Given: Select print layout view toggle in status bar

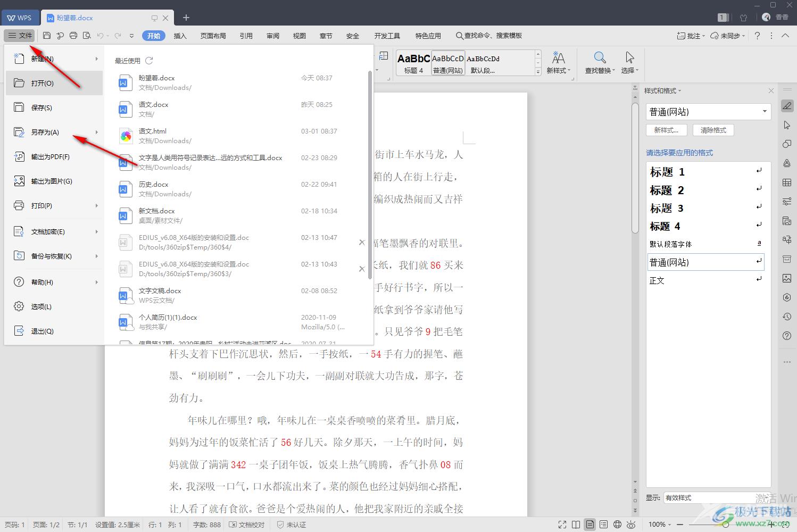Looking at the screenshot, I should coord(590,525).
